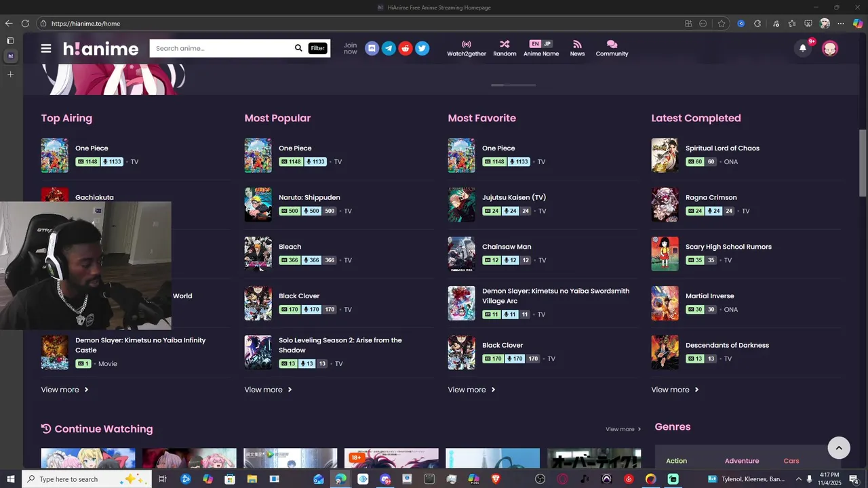This screenshot has width=868, height=488.
Task: Open the Twitter join link icon
Action: pos(422,48)
